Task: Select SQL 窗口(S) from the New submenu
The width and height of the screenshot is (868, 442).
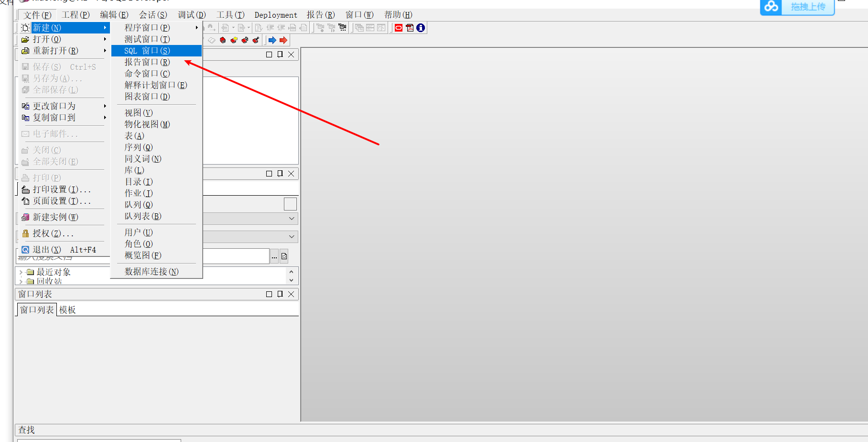Action: (157, 51)
